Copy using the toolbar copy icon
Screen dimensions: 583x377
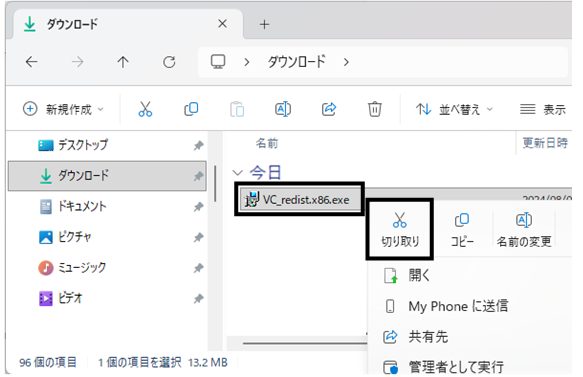click(x=191, y=109)
